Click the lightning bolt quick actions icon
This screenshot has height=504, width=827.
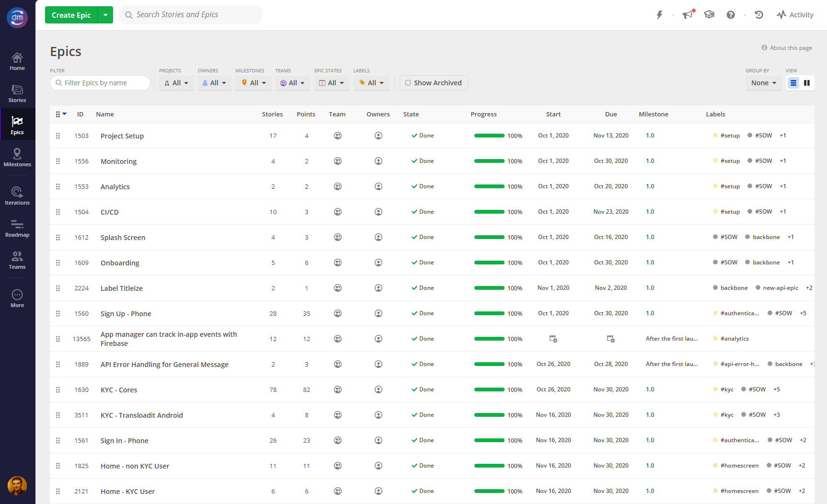pyautogui.click(x=659, y=15)
